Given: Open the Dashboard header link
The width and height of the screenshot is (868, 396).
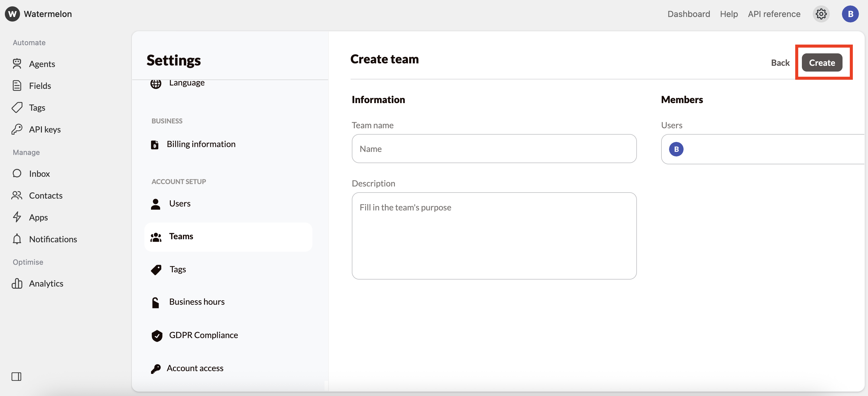Looking at the screenshot, I should tap(688, 14).
